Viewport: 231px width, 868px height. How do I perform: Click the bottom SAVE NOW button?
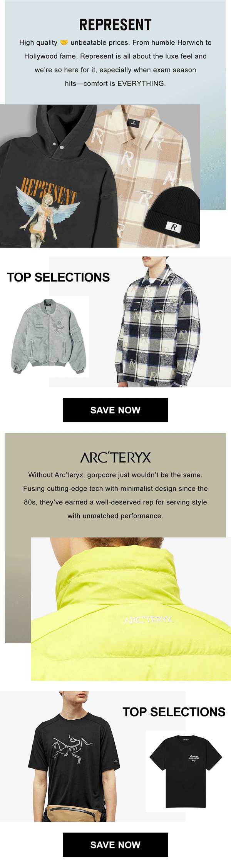pos(115,845)
